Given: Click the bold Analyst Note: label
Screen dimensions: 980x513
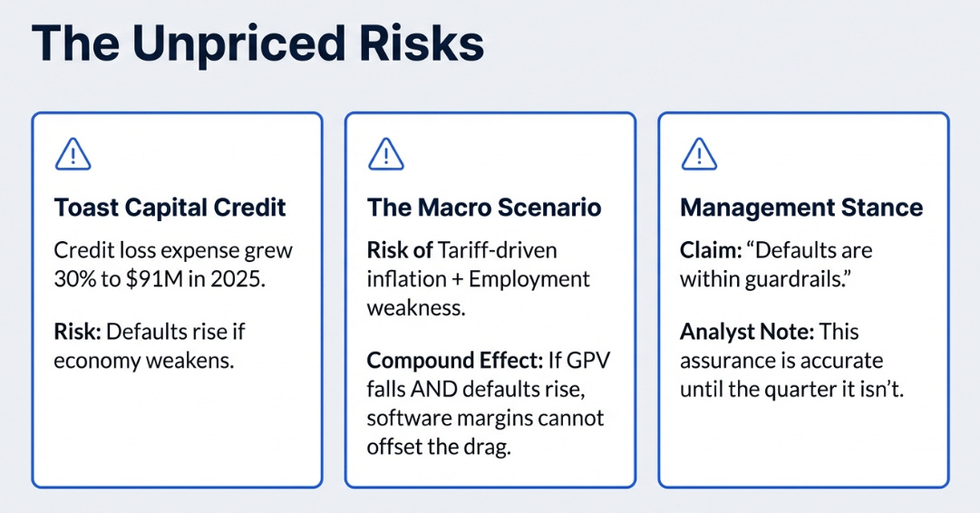Looking at the screenshot, I should tap(747, 331).
